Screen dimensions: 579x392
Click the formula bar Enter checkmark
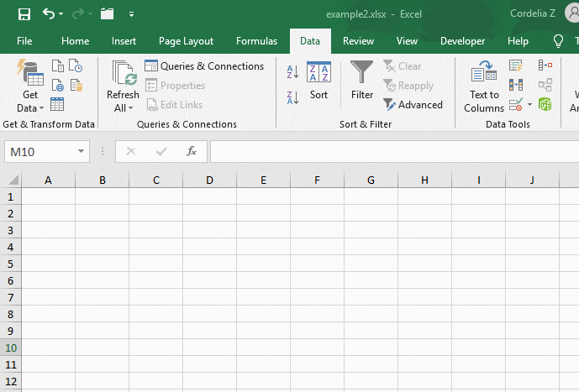click(x=161, y=151)
